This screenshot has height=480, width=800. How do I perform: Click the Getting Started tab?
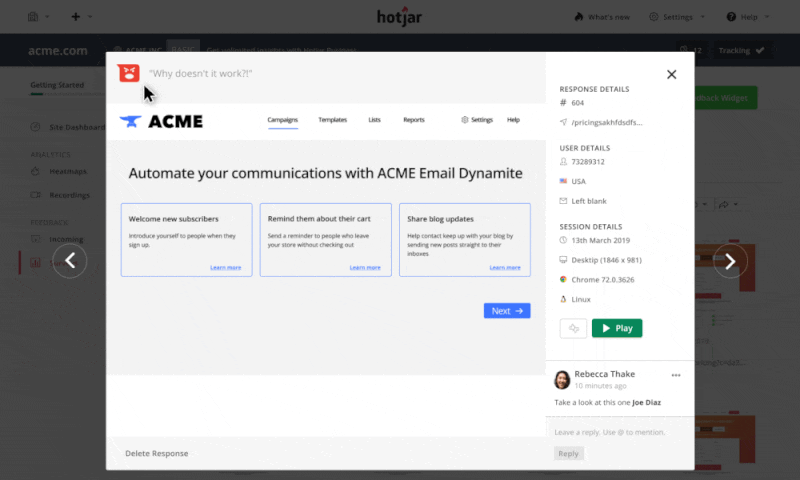(57, 85)
